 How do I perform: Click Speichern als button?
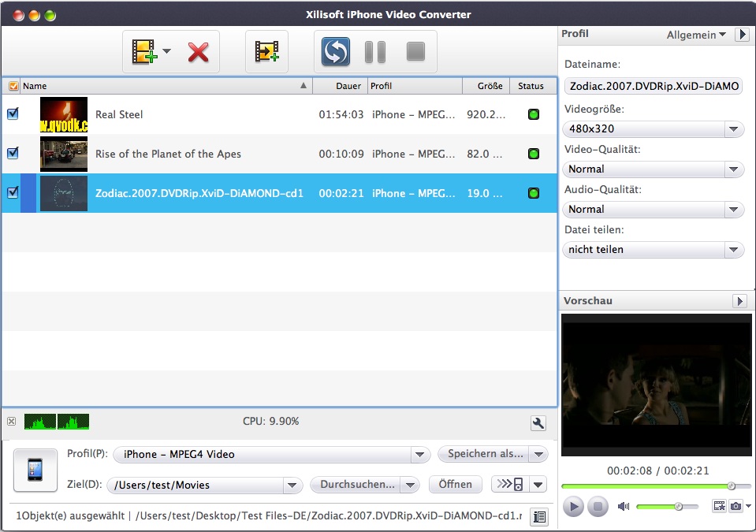tap(485, 454)
